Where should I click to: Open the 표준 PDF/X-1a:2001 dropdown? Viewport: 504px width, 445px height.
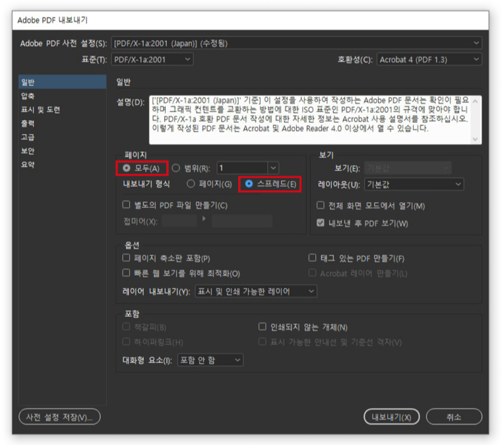point(152,59)
